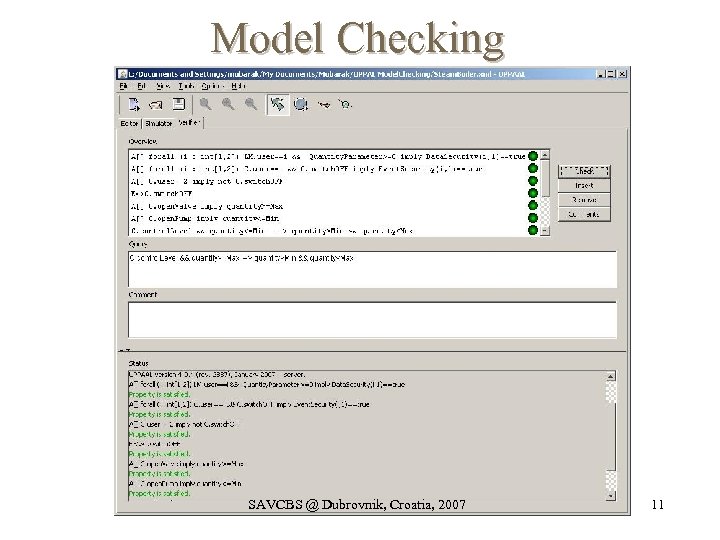Switch to the Editor tab

[x=129, y=124]
